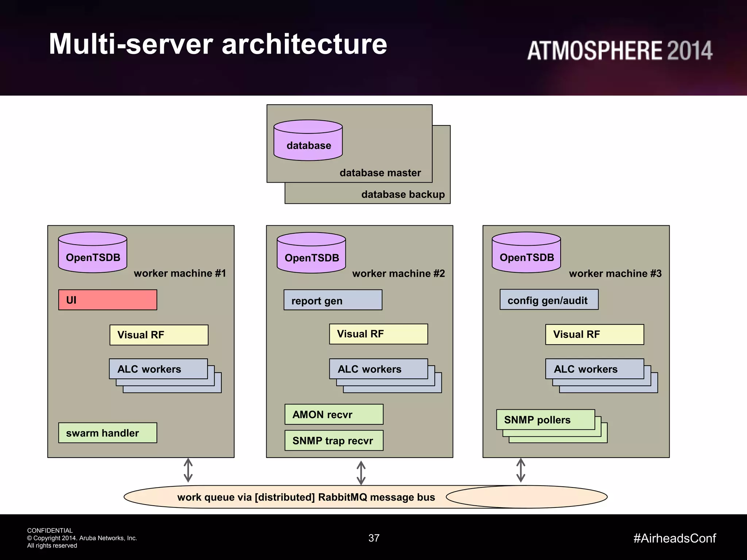
Task: Click the ATMOSPHERE 2014 logo
Action: point(620,50)
